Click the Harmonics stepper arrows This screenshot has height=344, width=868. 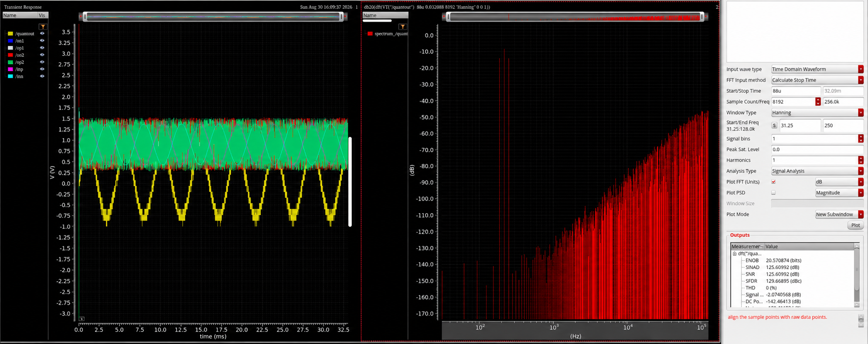861,160
